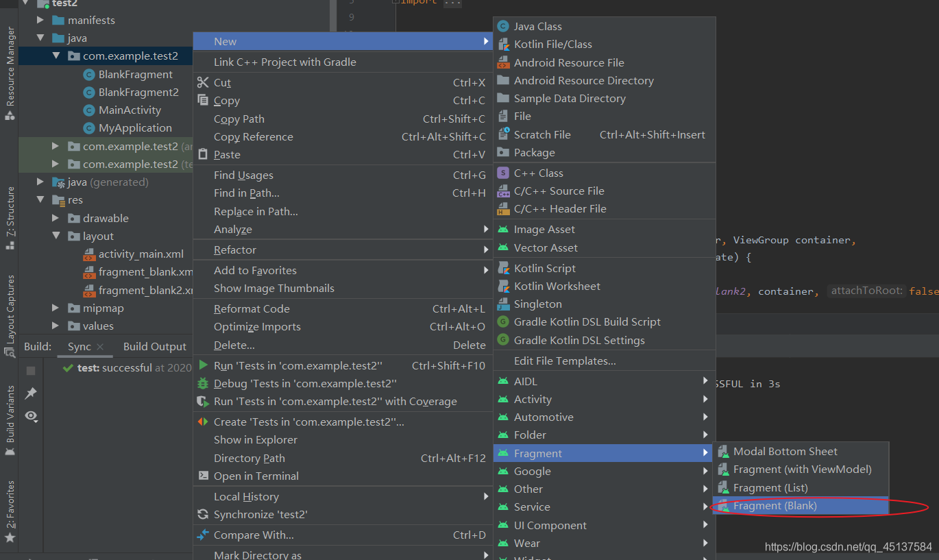Image resolution: width=939 pixels, height=560 pixels.
Task: Click the eye icon in Build panel
Action: point(31,416)
